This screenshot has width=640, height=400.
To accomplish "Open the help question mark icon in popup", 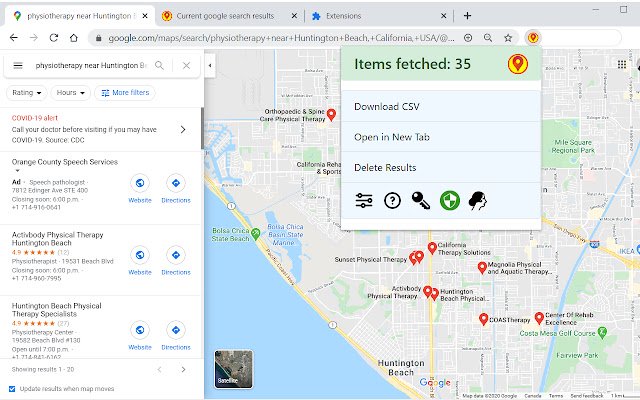I will coord(392,200).
